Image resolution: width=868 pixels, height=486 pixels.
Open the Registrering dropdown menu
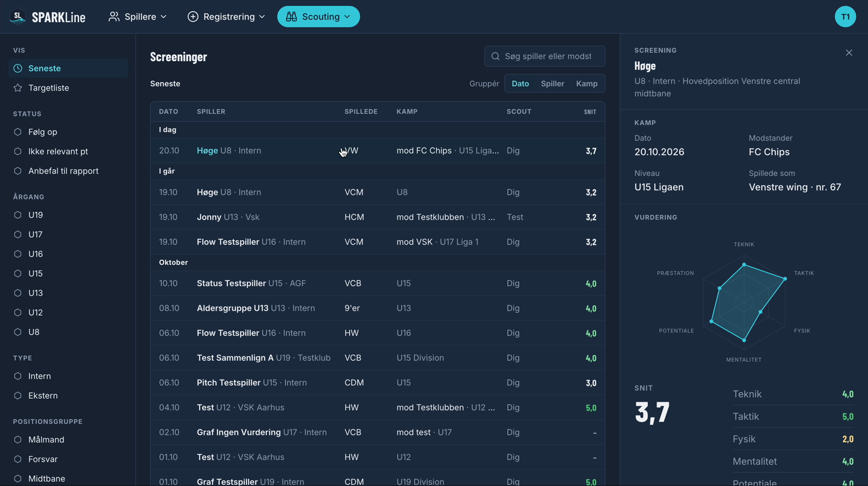tap(226, 17)
